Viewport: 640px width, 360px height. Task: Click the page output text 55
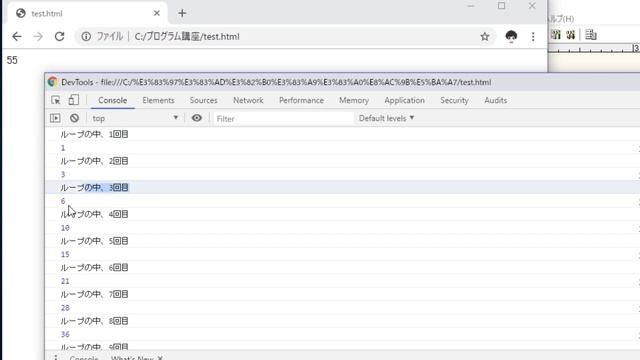point(12,60)
